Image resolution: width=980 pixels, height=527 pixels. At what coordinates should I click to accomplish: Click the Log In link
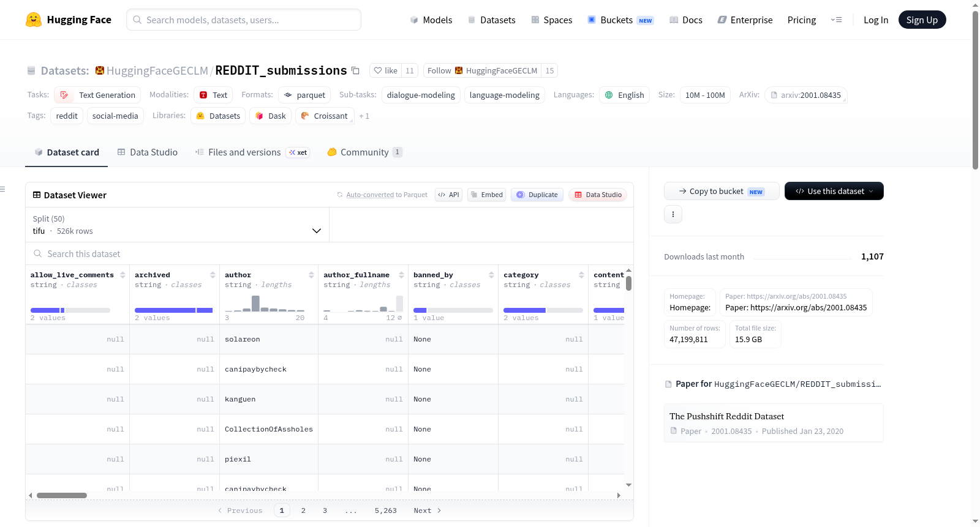pyautogui.click(x=876, y=20)
